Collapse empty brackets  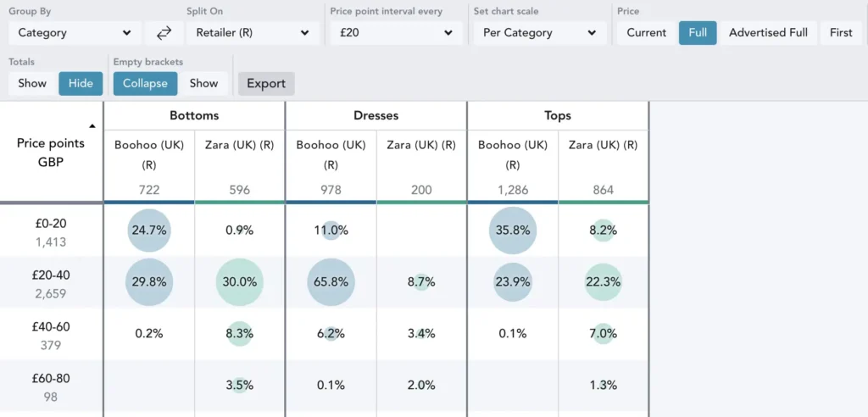click(x=145, y=83)
